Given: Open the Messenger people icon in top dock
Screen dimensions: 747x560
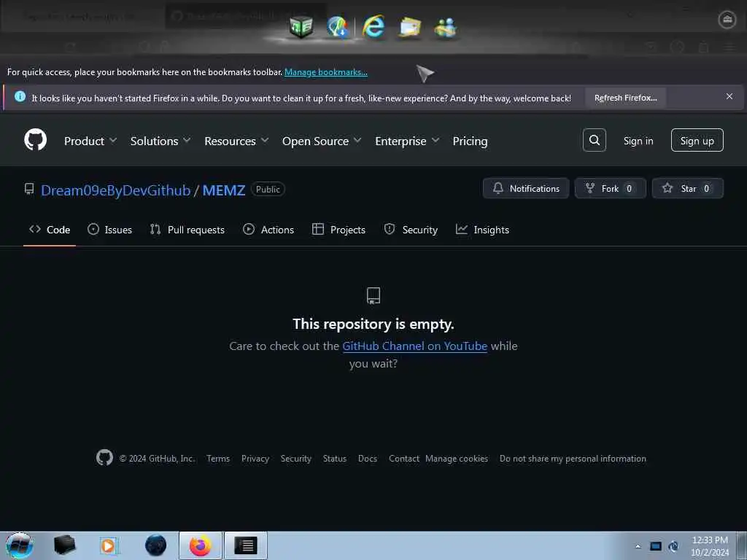Looking at the screenshot, I should coord(446,27).
